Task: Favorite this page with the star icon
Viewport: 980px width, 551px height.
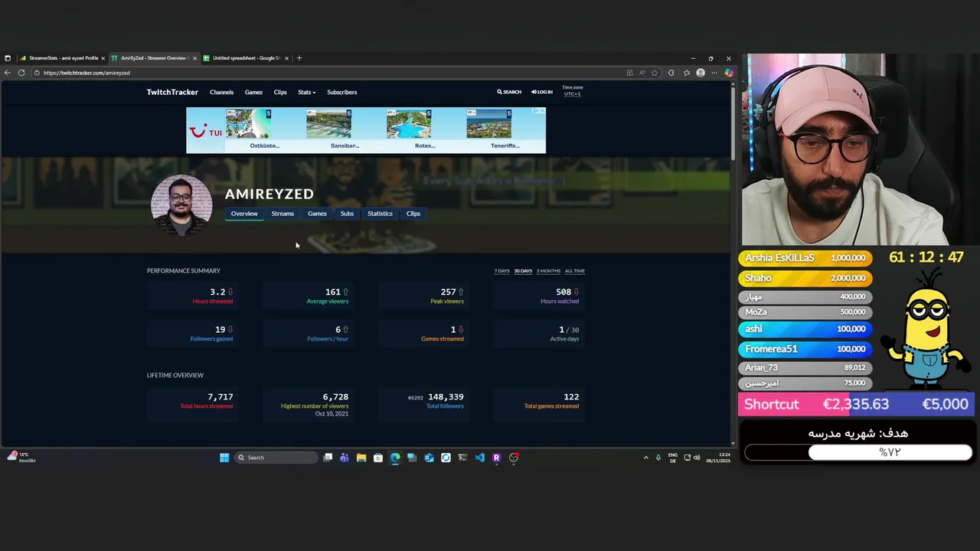Action: click(655, 73)
